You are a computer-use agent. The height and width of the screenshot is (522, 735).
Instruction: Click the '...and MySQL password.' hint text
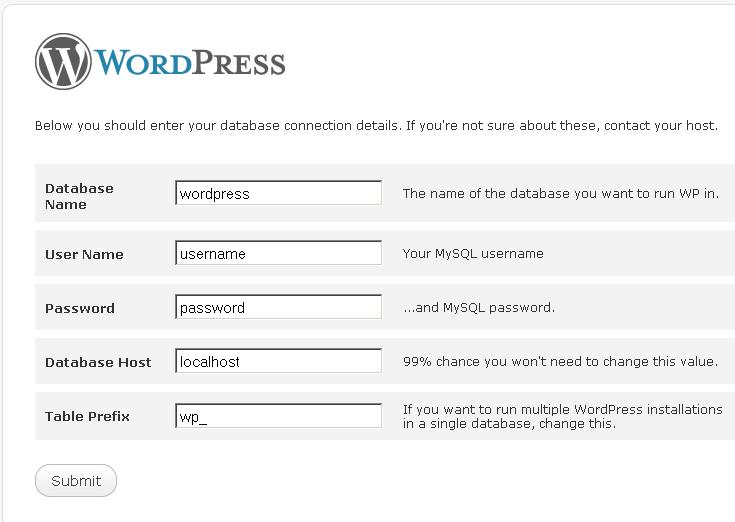point(478,308)
